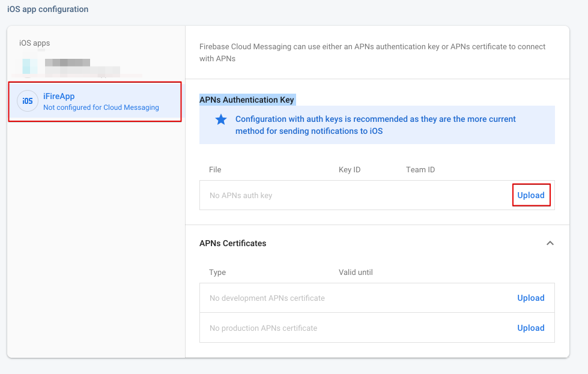Screen dimensions: 588x374
Task: Click the APNs Authentication Key heading
Action: coord(247,100)
